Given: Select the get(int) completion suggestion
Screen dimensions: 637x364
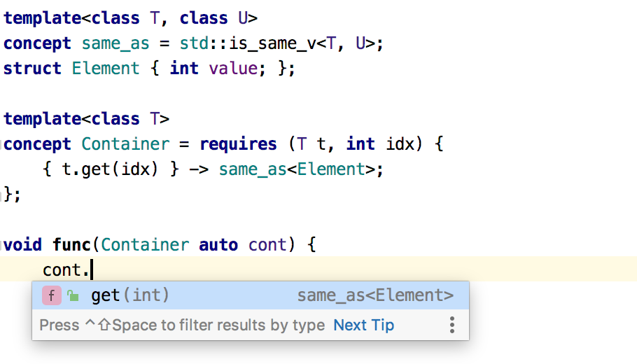Looking at the screenshot, I should click(x=130, y=295).
